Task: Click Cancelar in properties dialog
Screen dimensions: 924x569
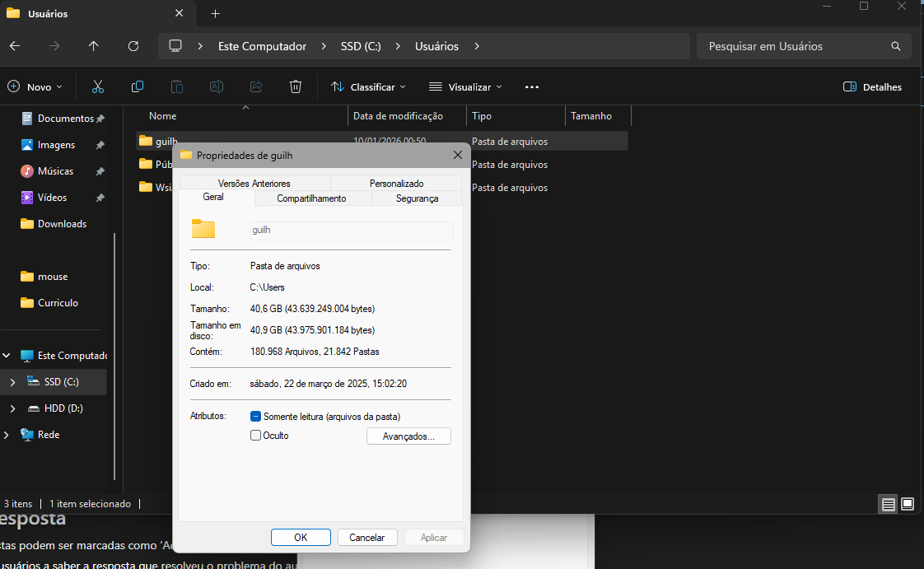Action: 366,537
